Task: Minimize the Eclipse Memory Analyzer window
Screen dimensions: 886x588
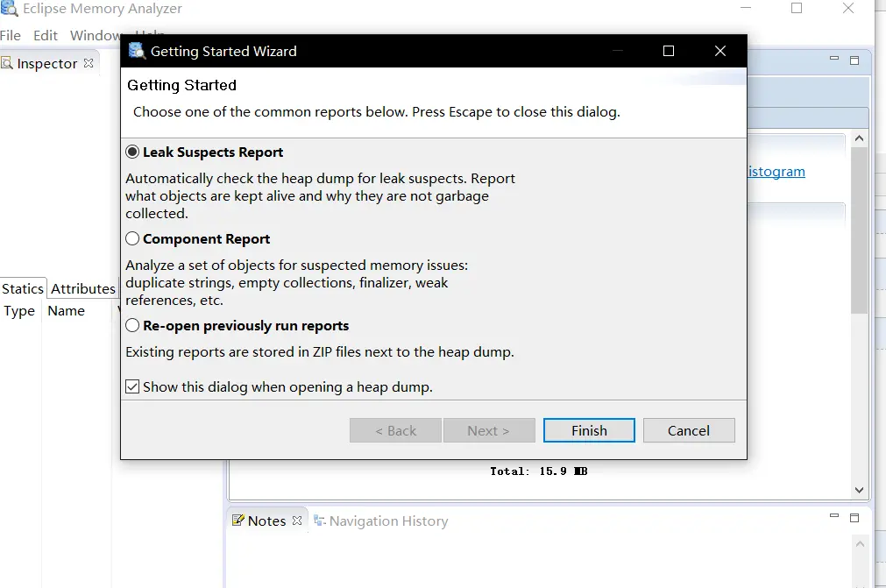Action: [746, 8]
